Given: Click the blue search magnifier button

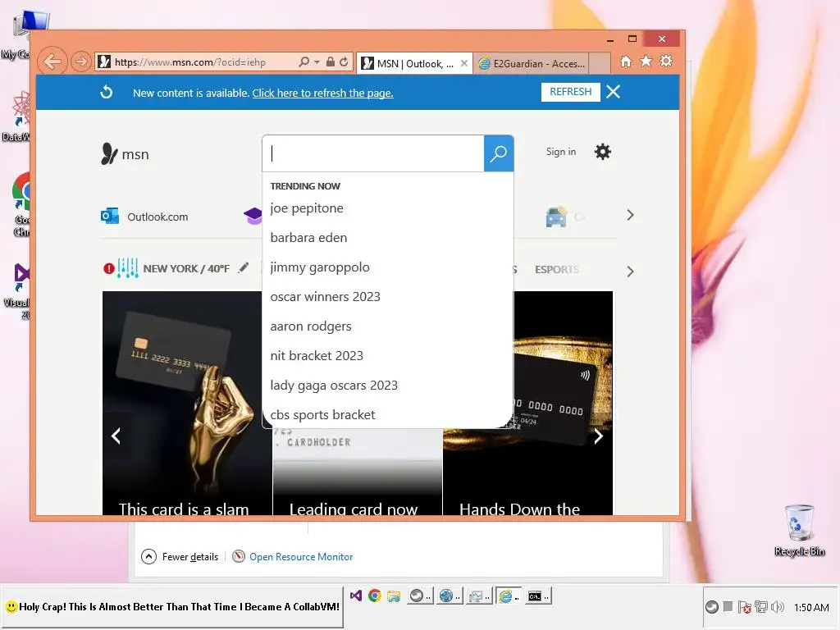Looking at the screenshot, I should click(x=499, y=153).
